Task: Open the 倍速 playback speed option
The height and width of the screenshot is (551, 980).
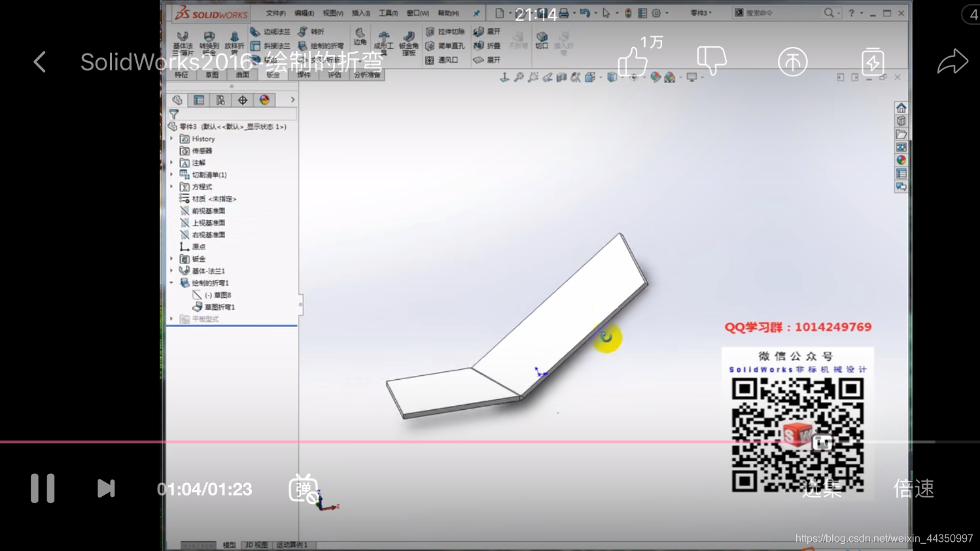Action: click(913, 488)
